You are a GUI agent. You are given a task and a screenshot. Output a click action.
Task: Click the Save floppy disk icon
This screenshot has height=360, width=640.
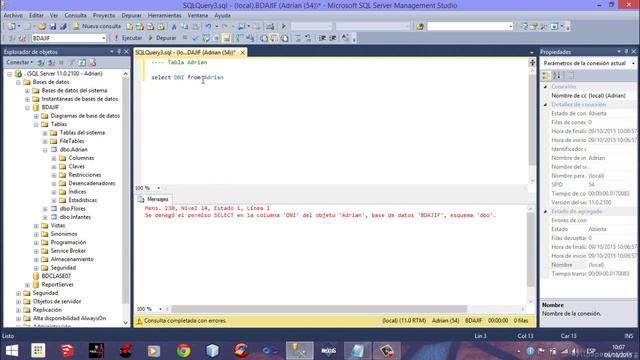pos(53,27)
